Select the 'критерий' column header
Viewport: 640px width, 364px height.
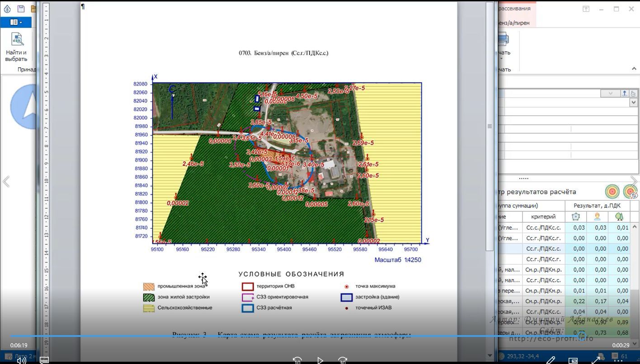[x=543, y=217]
